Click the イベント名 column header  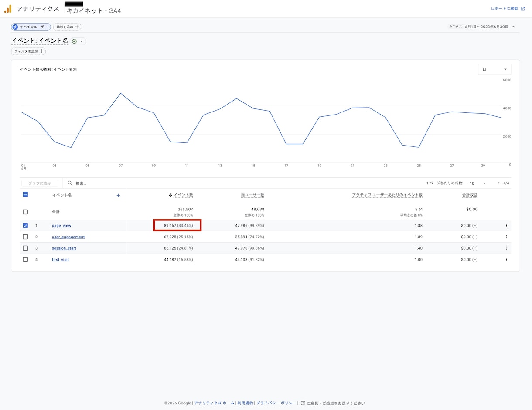tap(62, 195)
